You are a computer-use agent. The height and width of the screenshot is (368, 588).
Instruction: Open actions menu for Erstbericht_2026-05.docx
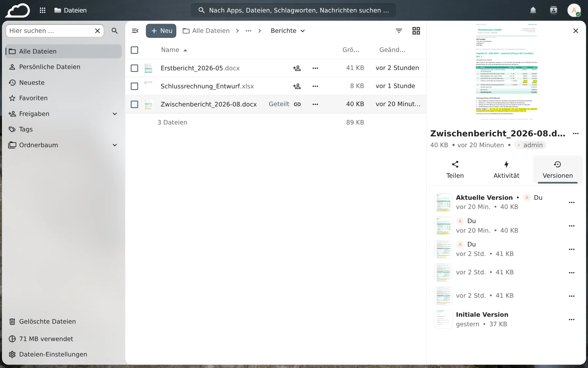pos(315,68)
